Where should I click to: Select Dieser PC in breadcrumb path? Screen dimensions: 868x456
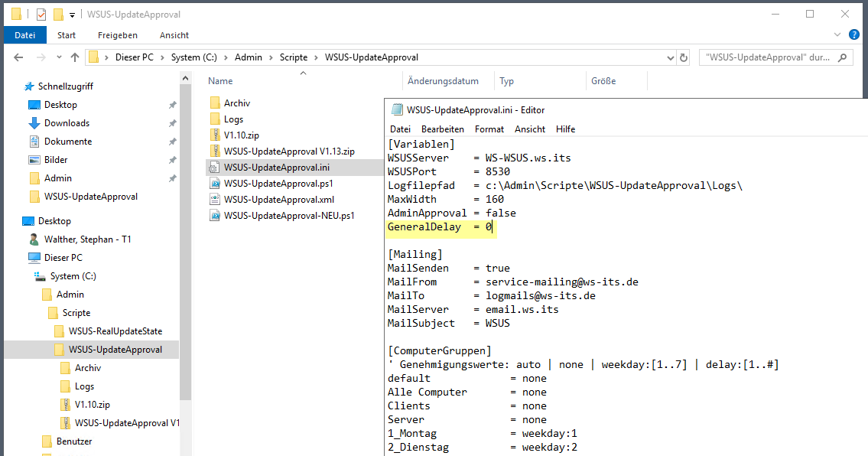134,57
